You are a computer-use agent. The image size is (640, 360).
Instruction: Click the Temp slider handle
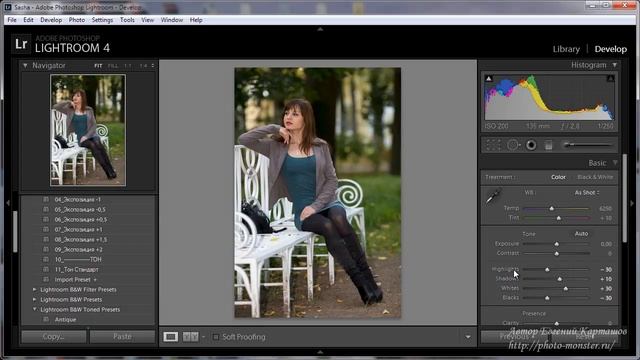(x=551, y=209)
